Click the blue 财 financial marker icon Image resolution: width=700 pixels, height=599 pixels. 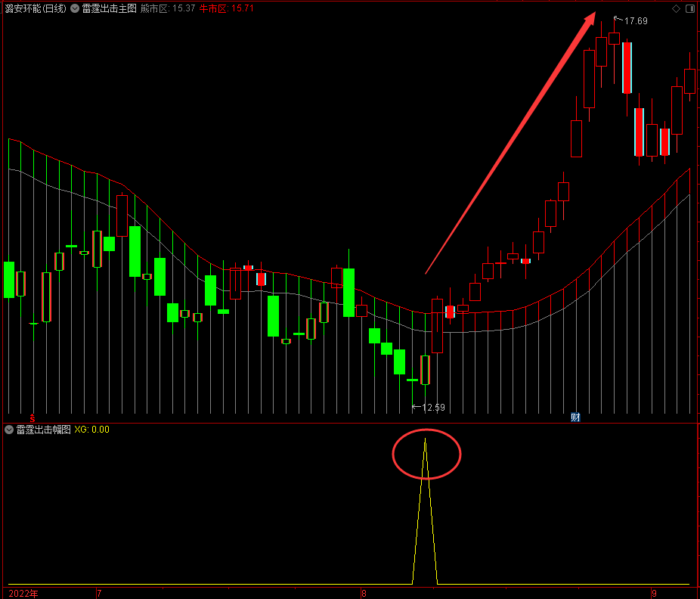[575, 417]
